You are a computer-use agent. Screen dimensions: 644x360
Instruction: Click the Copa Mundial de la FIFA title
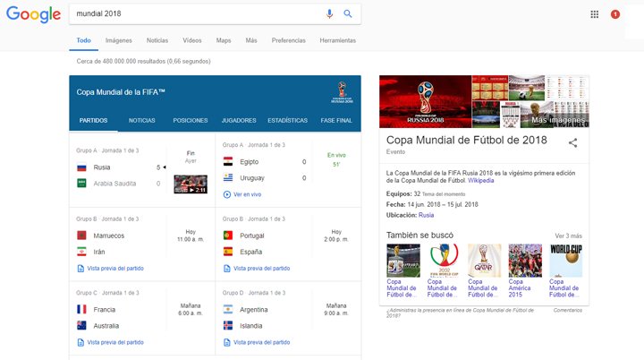pyautogui.click(x=121, y=92)
